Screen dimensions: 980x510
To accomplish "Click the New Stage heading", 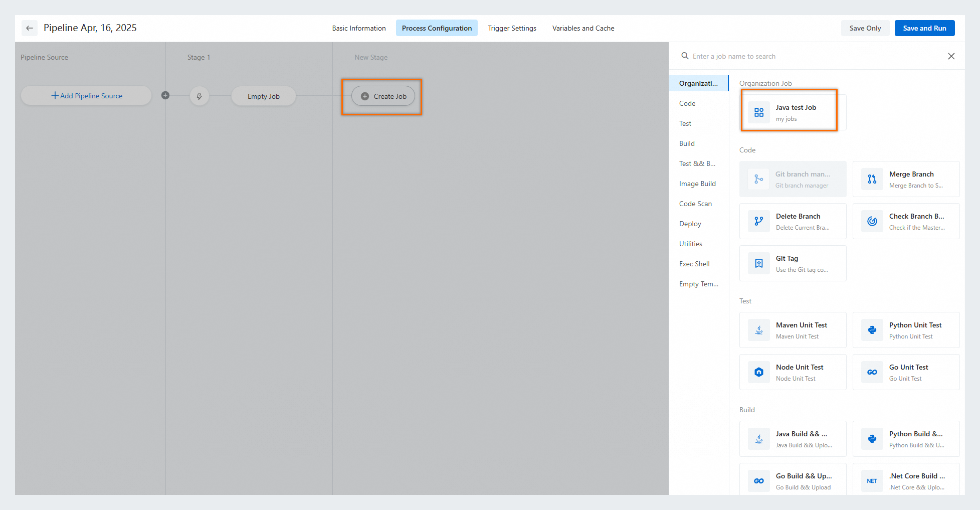I will coord(371,57).
